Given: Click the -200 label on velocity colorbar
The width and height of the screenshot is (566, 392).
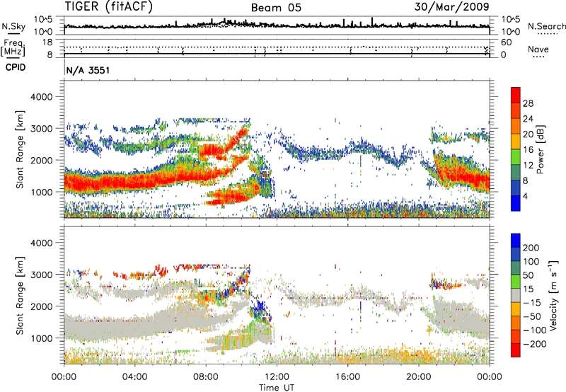Looking at the screenshot, I should [534, 344].
